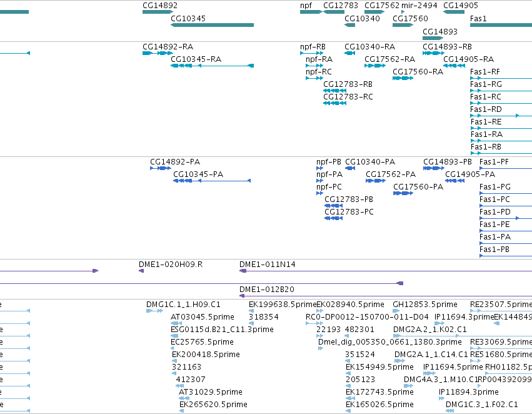Open the IP11894.3prime EST label

469,392
